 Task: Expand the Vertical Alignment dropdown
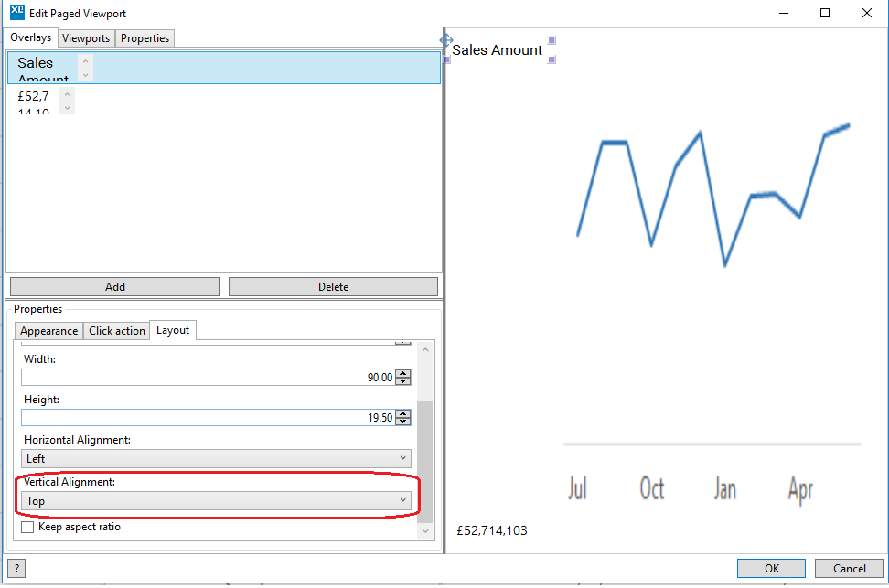click(216, 500)
